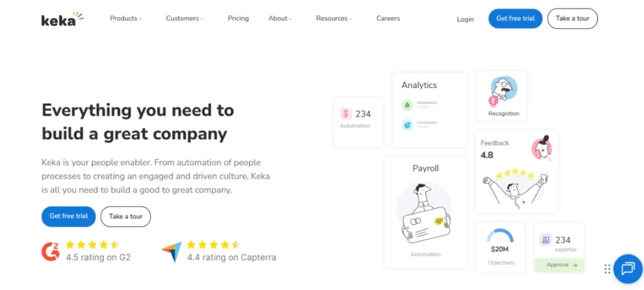Click the pink Automation dollar icon
The width and height of the screenshot is (644, 290).
click(346, 114)
